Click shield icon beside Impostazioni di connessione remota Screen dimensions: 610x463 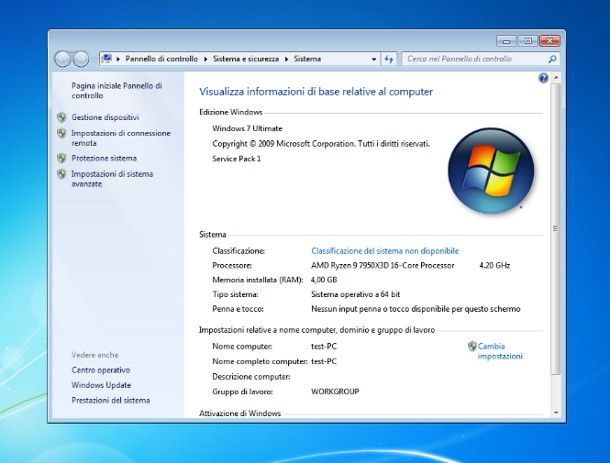click(61, 133)
